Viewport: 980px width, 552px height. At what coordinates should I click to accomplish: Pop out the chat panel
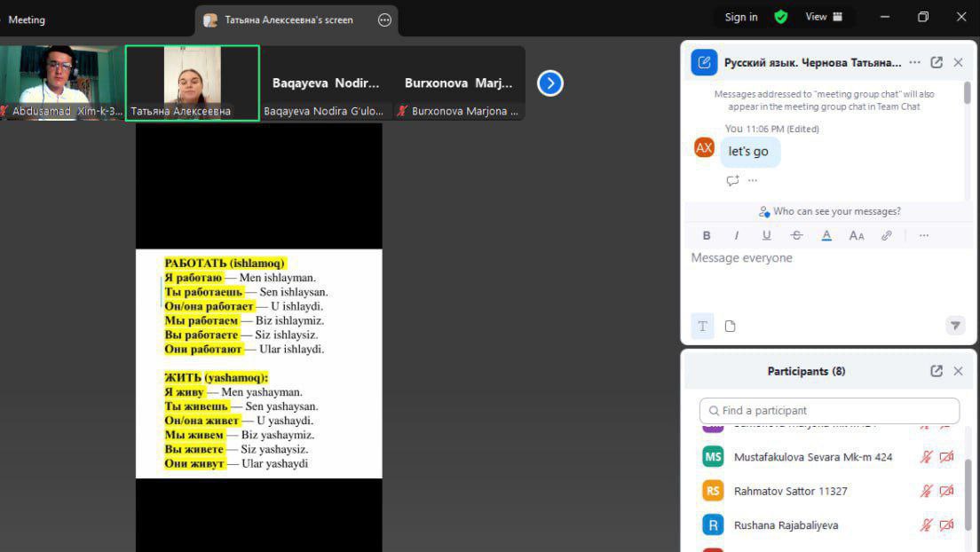tap(937, 62)
